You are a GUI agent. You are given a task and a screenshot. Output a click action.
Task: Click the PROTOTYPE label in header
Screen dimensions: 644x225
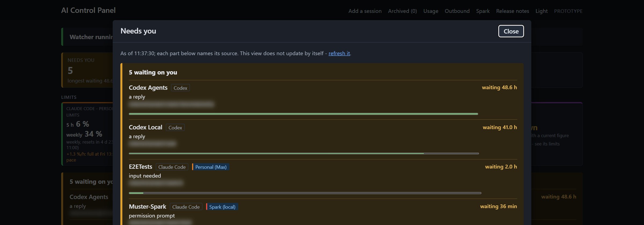pos(568,11)
